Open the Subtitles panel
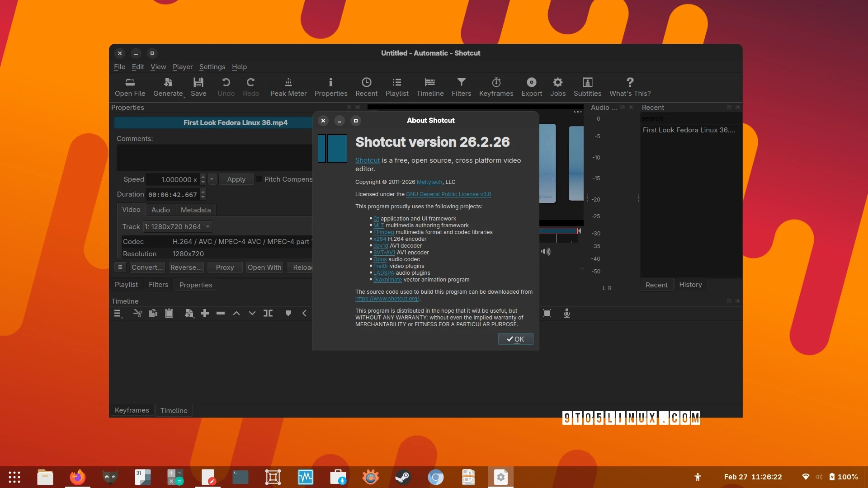 click(x=587, y=87)
